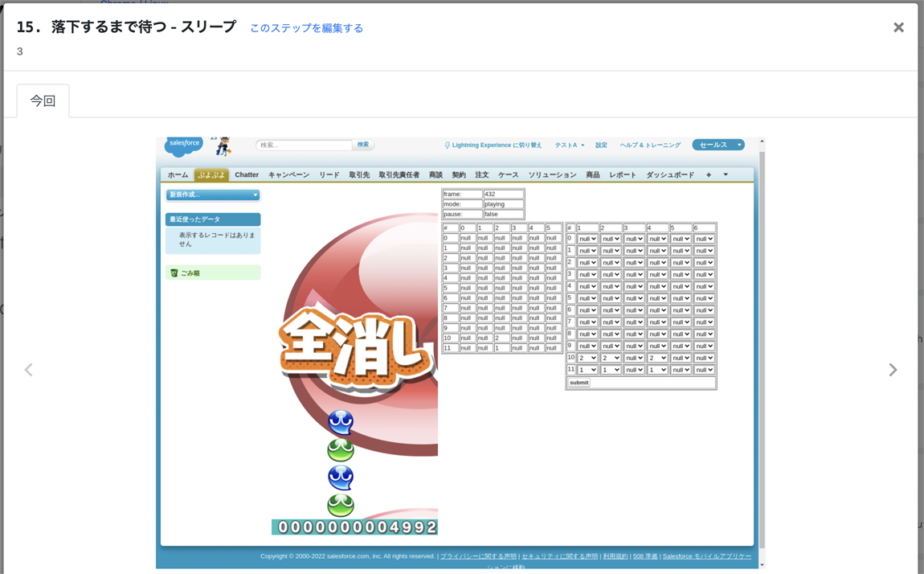This screenshot has height=574, width=924.
Task: Click the プライバシーに関する声明 footer link
Action: point(478,556)
